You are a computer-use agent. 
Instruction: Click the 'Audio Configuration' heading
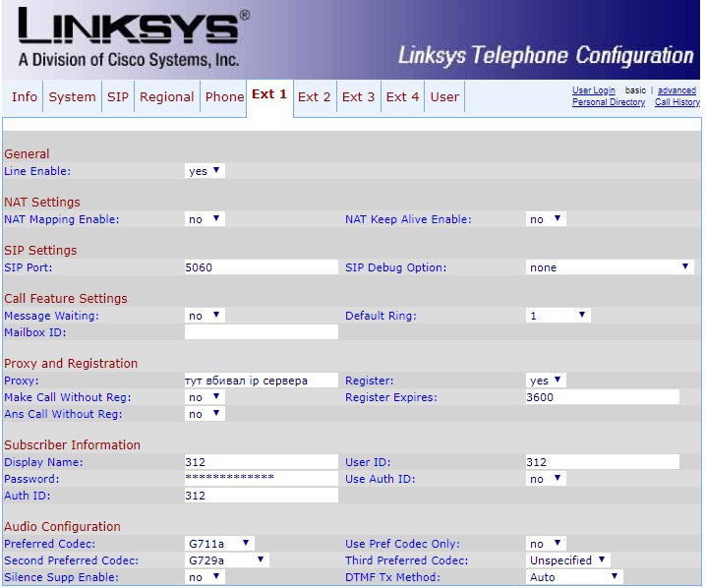[x=62, y=526]
